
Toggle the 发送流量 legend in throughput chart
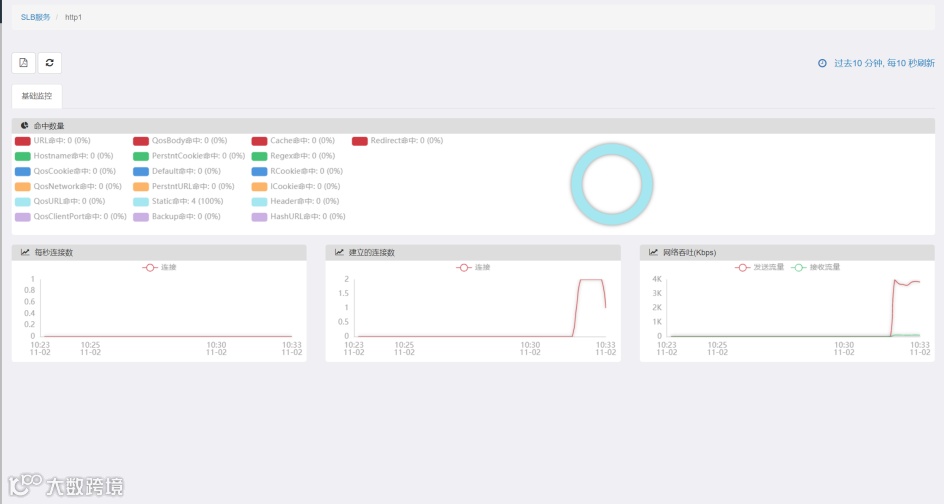click(760, 267)
